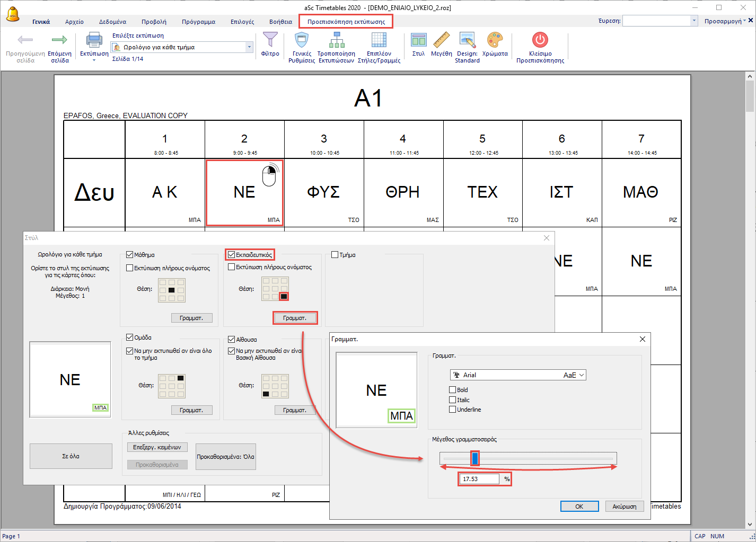This screenshot has height=542, width=756.
Task: Open the Sizes (Μεγέθη) ruler icon
Action: tap(441, 40)
